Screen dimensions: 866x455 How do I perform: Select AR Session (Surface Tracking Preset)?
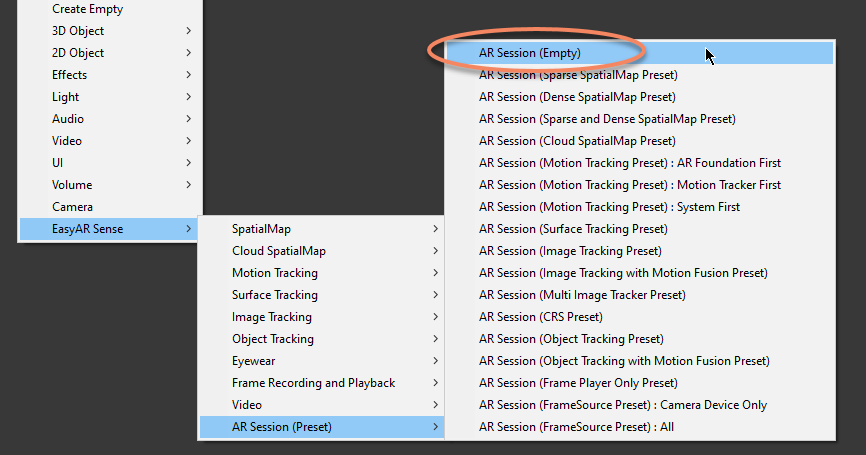(x=573, y=229)
